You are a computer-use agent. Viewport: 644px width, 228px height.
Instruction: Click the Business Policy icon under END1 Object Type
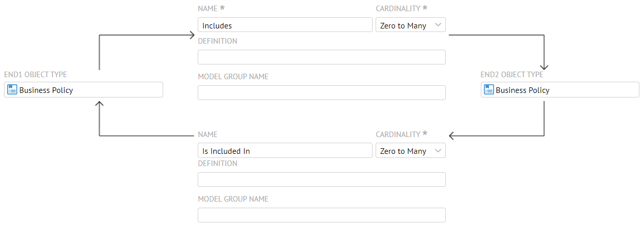pyautogui.click(x=12, y=90)
